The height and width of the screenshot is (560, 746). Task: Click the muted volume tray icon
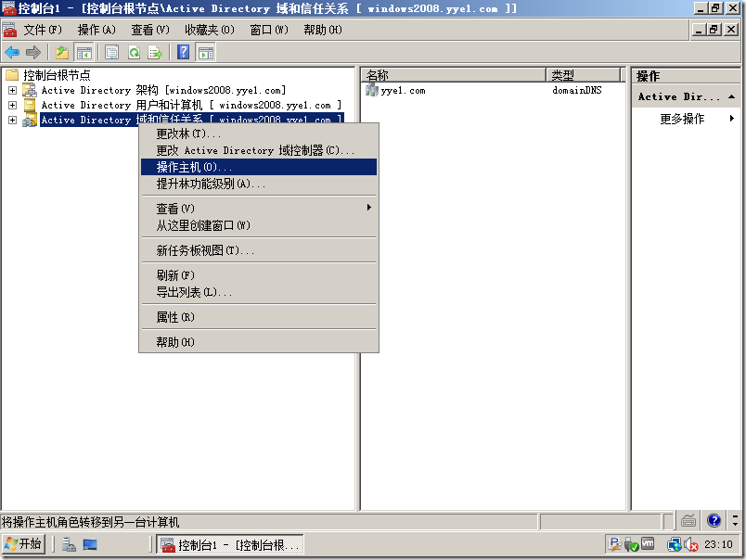(x=690, y=544)
